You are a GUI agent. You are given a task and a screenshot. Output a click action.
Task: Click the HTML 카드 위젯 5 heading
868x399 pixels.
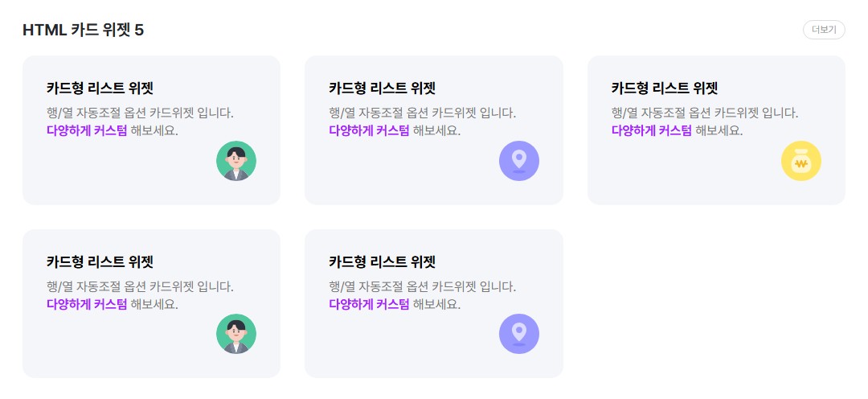click(x=83, y=30)
